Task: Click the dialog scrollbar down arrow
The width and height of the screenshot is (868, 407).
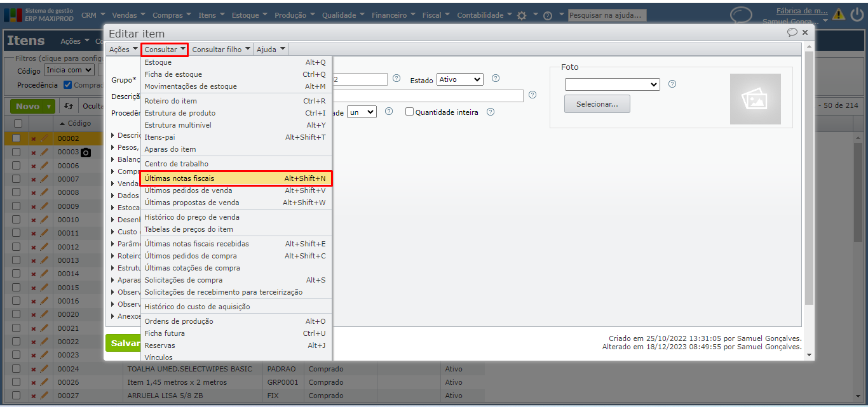Action: 809,356
